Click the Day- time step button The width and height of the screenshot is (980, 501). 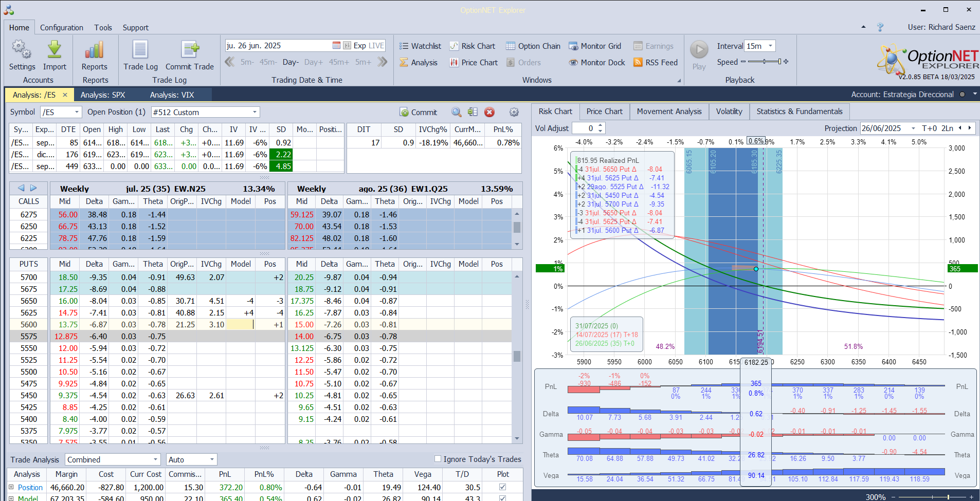click(x=291, y=62)
